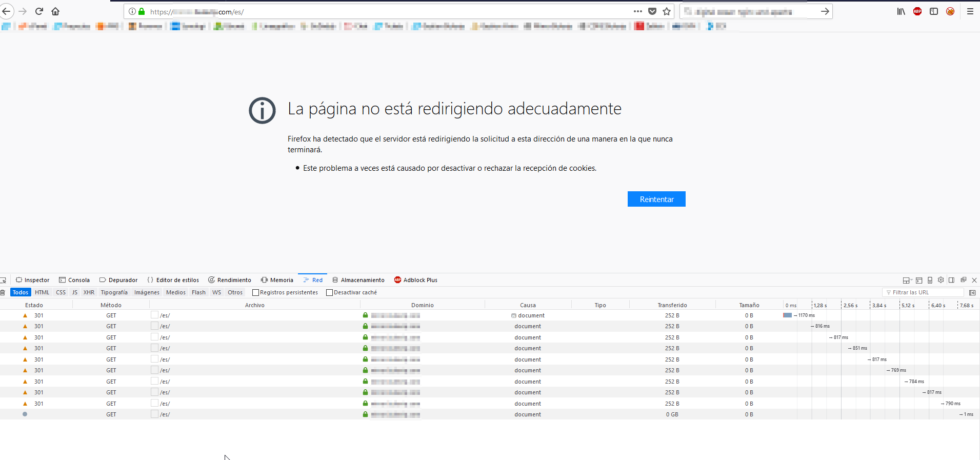Click the Filtrar las URL input field
Viewport: 980px width, 460px height.
923,292
